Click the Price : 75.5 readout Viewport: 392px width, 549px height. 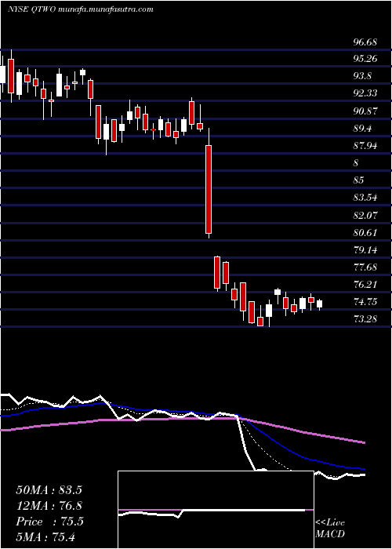pos(49,522)
